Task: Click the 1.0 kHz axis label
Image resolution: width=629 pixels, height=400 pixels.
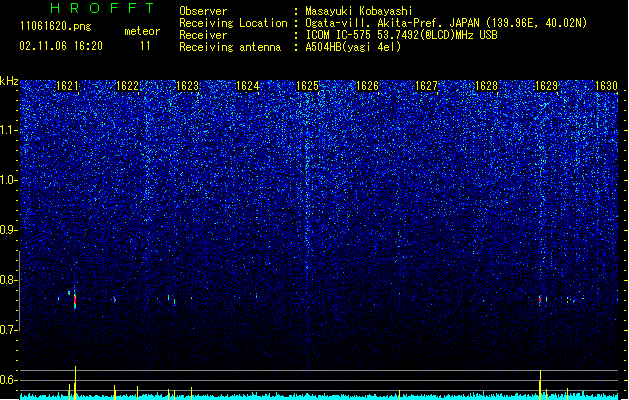Action: [9, 180]
